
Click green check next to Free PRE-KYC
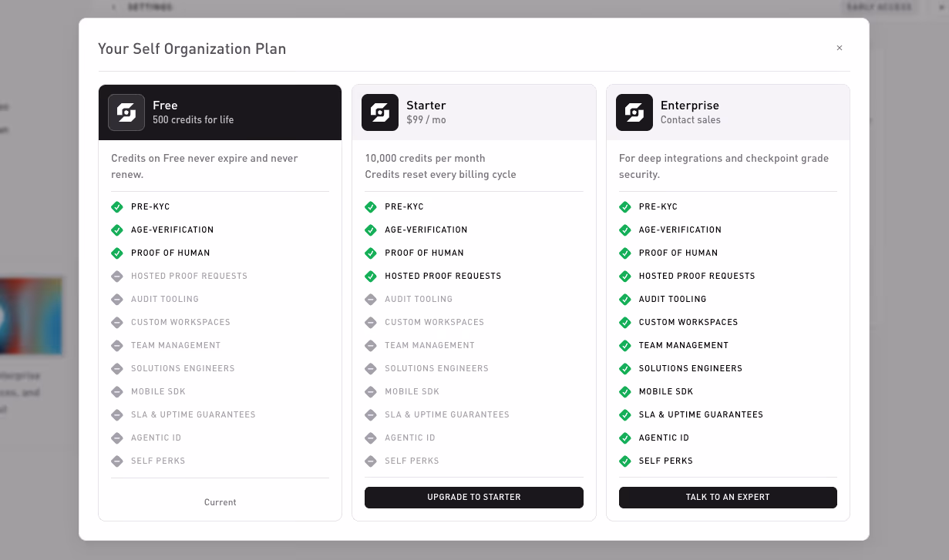(117, 207)
